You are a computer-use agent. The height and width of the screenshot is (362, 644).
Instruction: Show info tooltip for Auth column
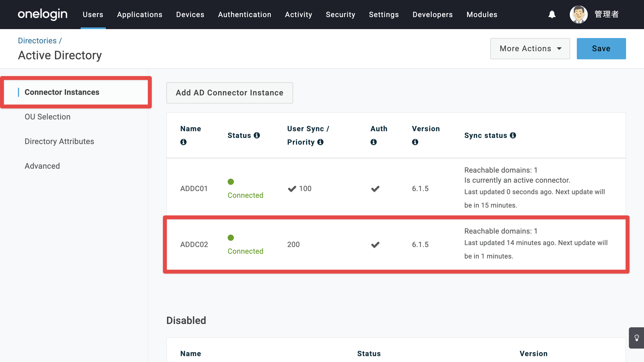tap(374, 142)
